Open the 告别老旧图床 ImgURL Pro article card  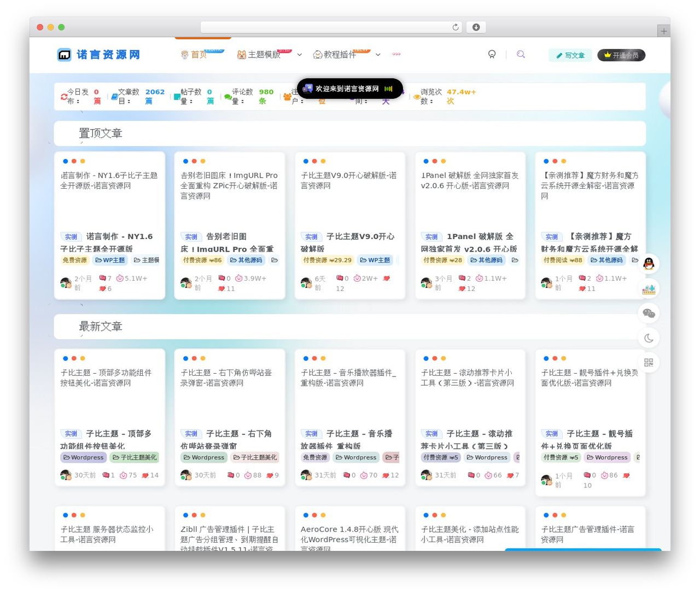(230, 225)
